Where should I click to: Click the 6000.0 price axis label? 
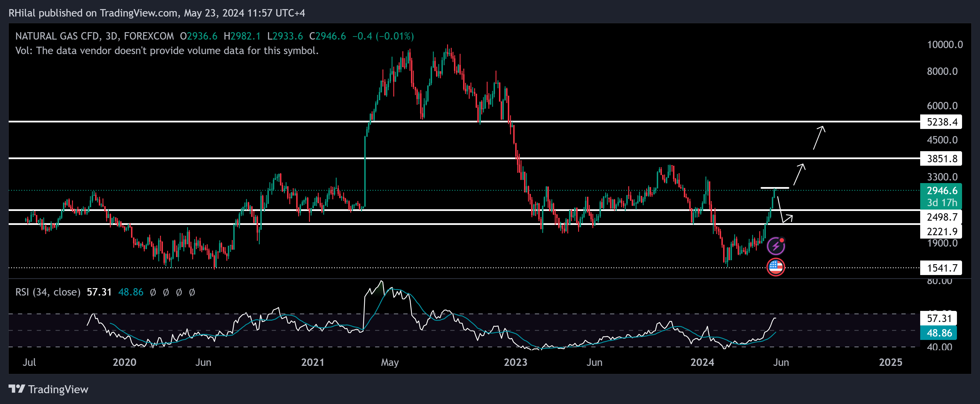click(x=942, y=106)
